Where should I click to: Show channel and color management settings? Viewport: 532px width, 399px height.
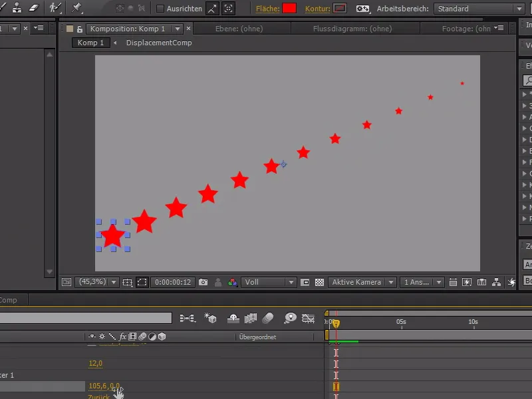[232, 282]
